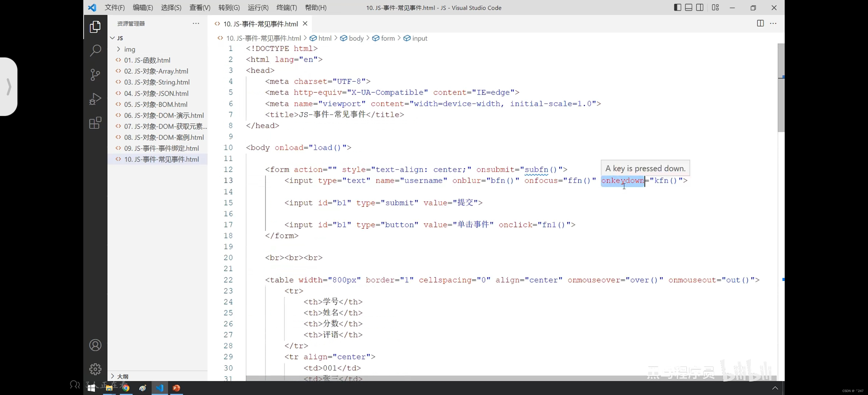Split the editor to the right
This screenshot has width=868, height=395.
[x=760, y=23]
